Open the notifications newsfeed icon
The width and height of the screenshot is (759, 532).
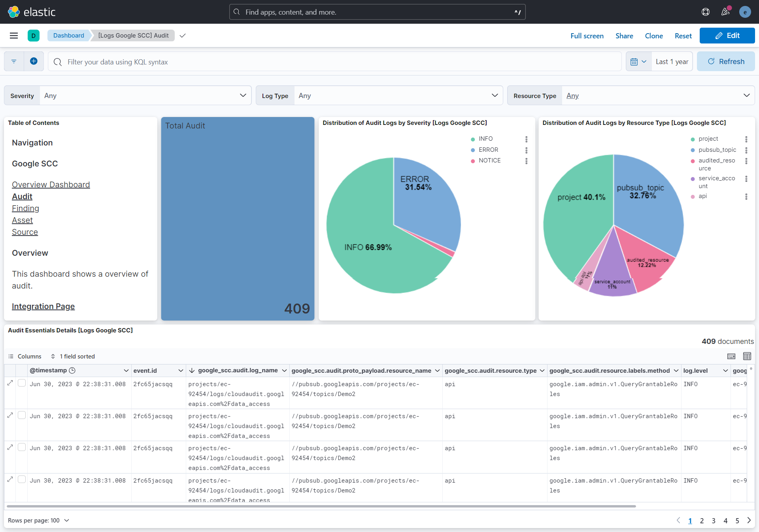(725, 12)
